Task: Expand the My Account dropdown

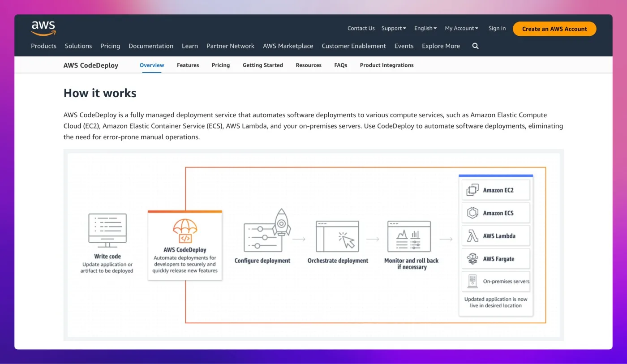Action: click(462, 28)
